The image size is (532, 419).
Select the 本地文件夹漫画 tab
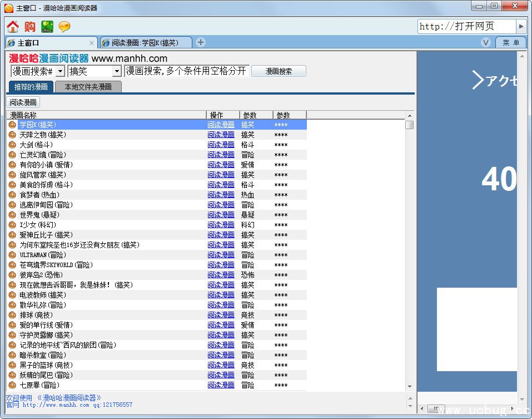pos(88,87)
